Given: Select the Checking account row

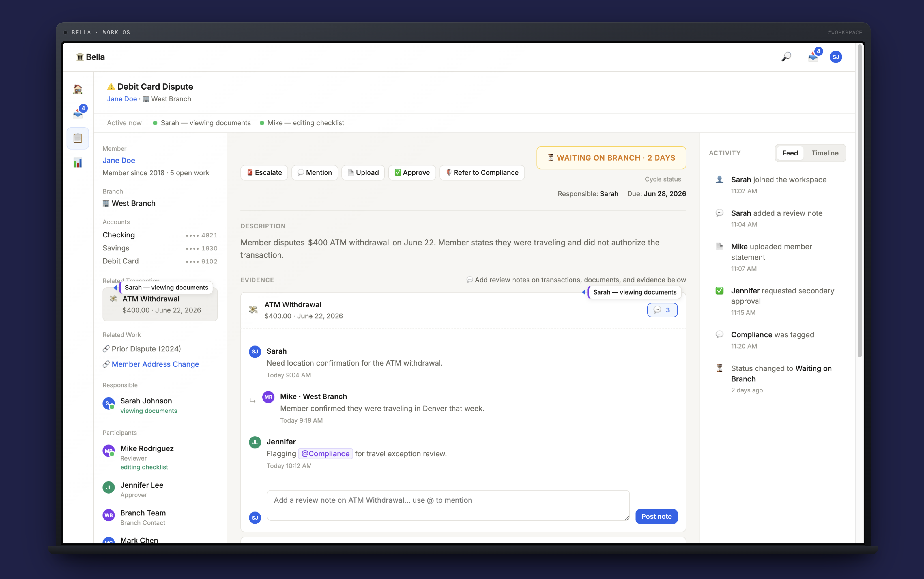Looking at the screenshot, I should (x=160, y=235).
